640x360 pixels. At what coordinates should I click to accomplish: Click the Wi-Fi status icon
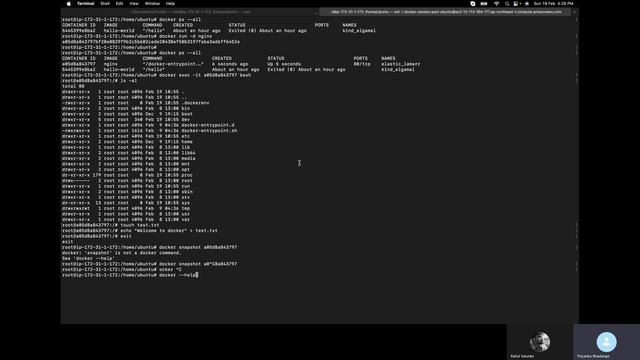pos(496,4)
